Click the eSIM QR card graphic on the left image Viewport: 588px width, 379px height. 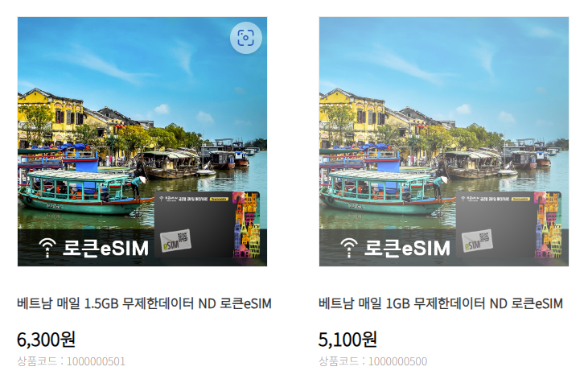175,241
